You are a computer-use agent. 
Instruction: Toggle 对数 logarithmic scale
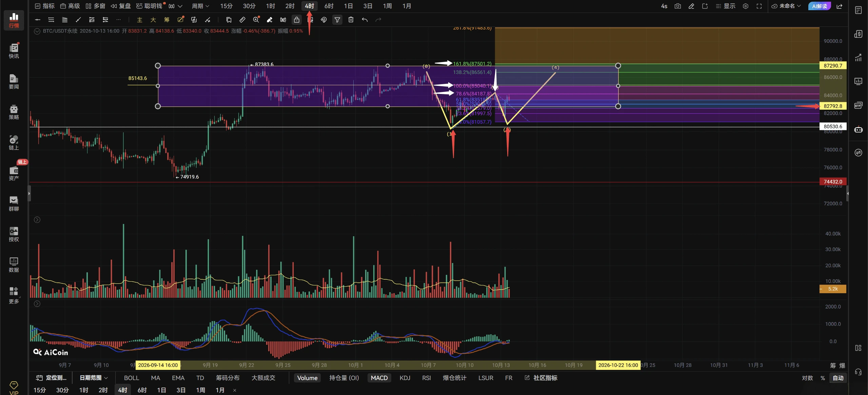[807, 378]
